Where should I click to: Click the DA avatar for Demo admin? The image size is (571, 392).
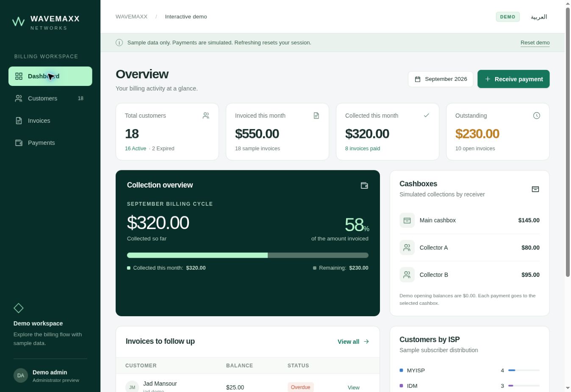(21, 375)
